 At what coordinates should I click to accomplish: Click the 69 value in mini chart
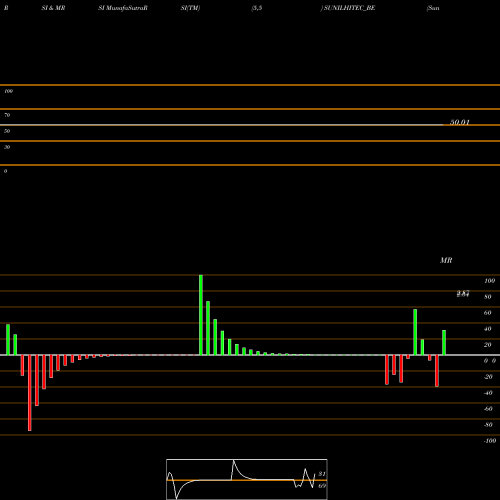tap(322, 486)
